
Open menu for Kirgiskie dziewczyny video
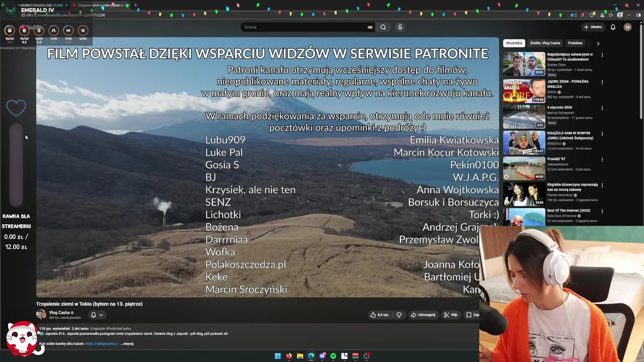pos(602,185)
